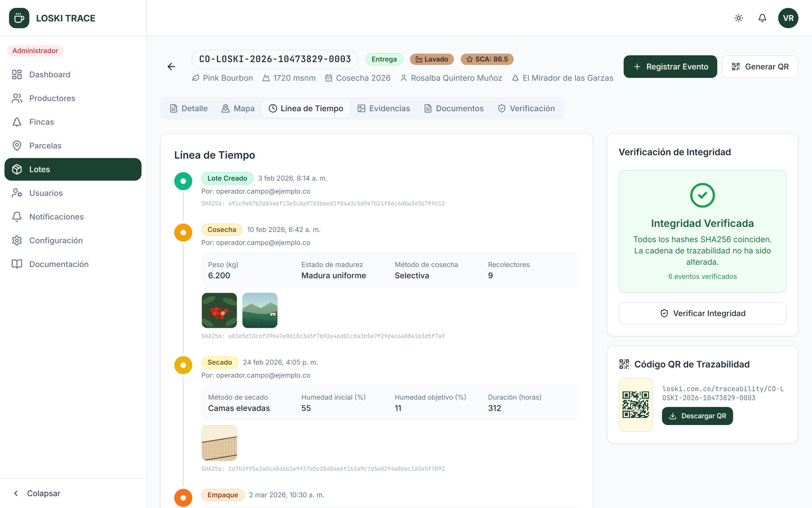This screenshot has width=812, height=508.
Task: Click the Empaque timeline marker
Action: (183, 498)
